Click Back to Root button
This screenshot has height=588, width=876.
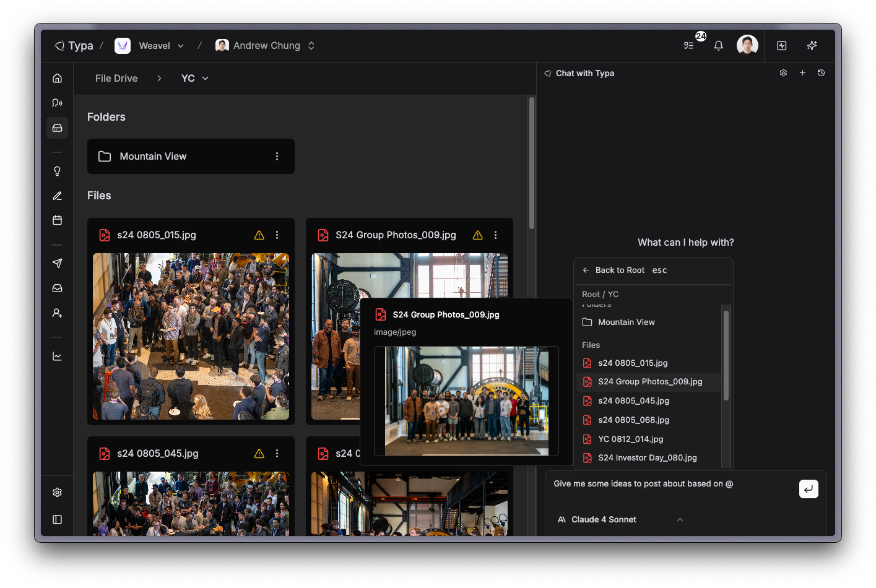(x=620, y=270)
